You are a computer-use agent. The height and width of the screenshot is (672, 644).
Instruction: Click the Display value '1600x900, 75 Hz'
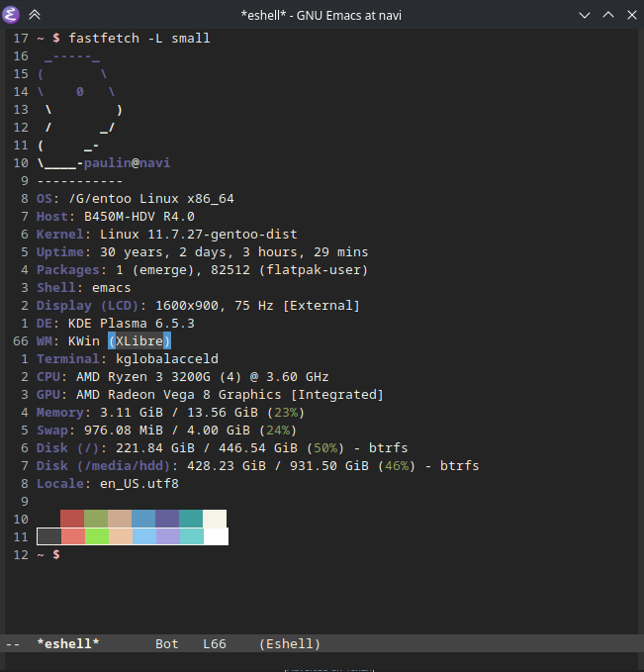215,306
